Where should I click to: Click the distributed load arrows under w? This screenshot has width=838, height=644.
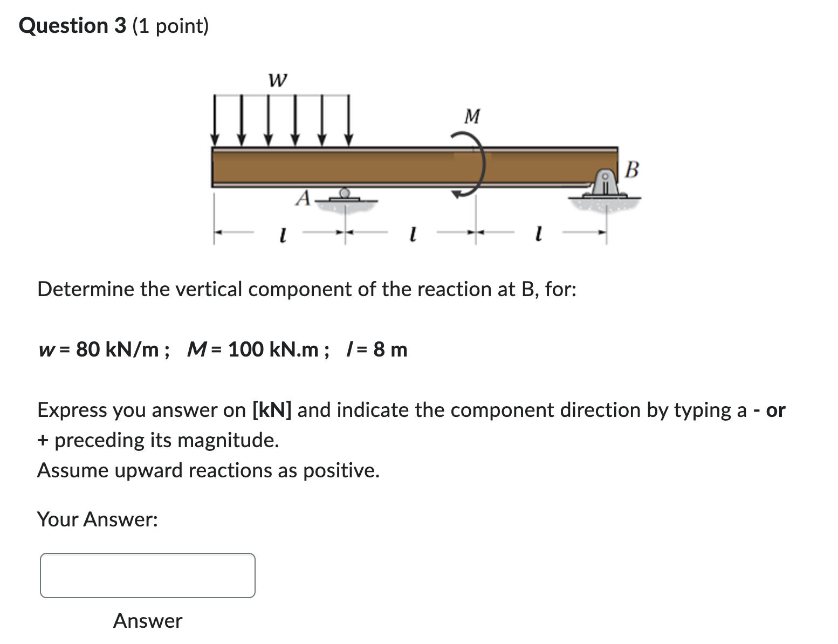[280, 119]
